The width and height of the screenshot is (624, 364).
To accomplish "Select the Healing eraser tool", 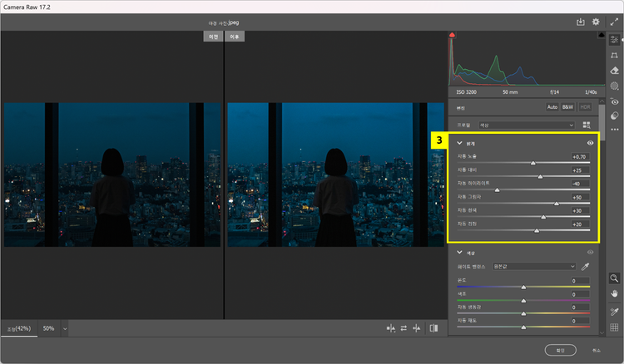I will pyautogui.click(x=615, y=71).
